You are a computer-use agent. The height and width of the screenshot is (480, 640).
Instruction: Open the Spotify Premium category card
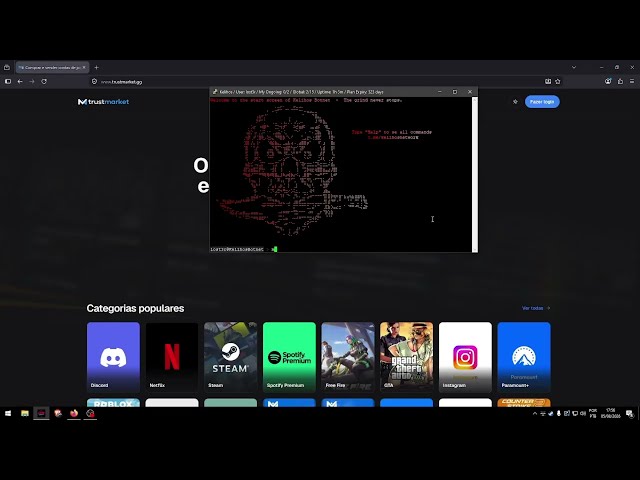[x=289, y=357]
